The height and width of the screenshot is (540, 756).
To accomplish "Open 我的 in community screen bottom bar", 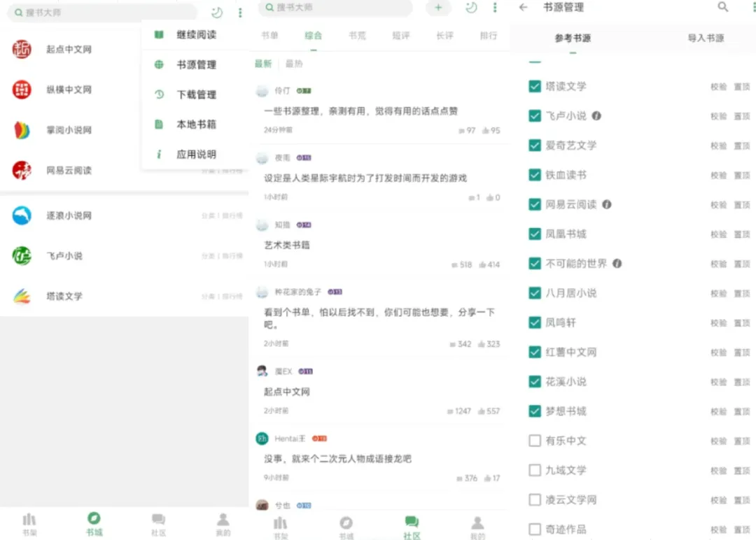I will (477, 528).
